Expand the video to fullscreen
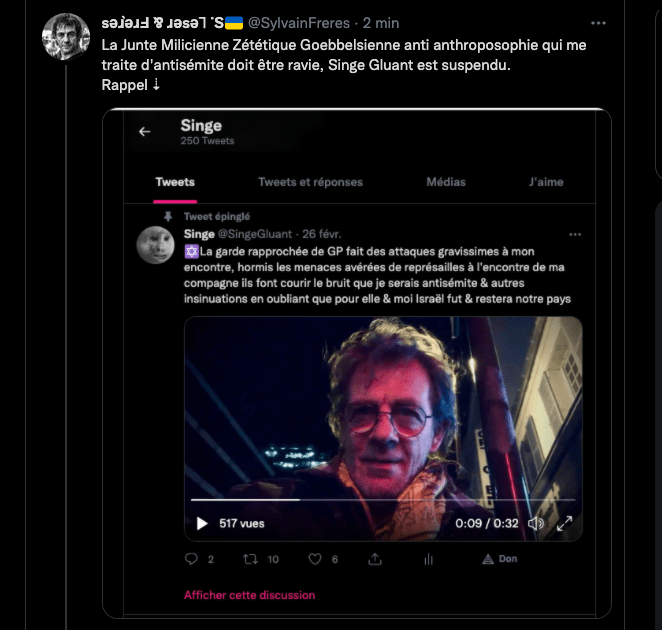662x630 pixels. [565, 523]
